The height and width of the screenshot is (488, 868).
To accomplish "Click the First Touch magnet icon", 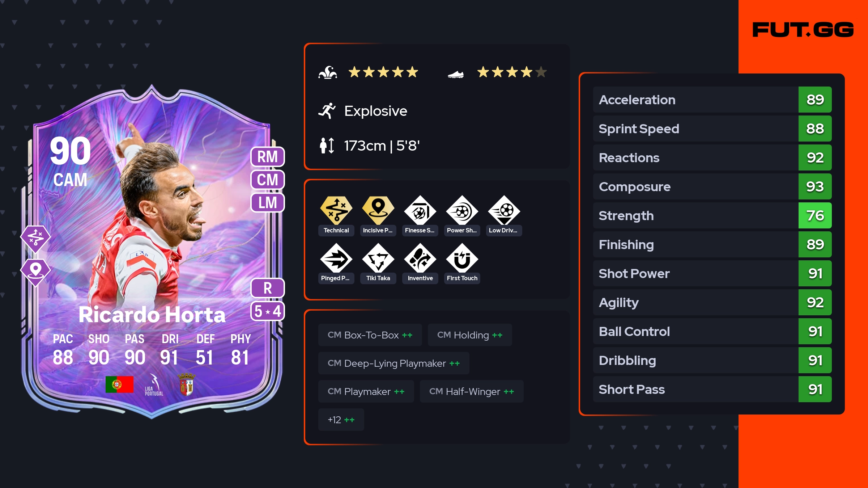I will tap(462, 258).
